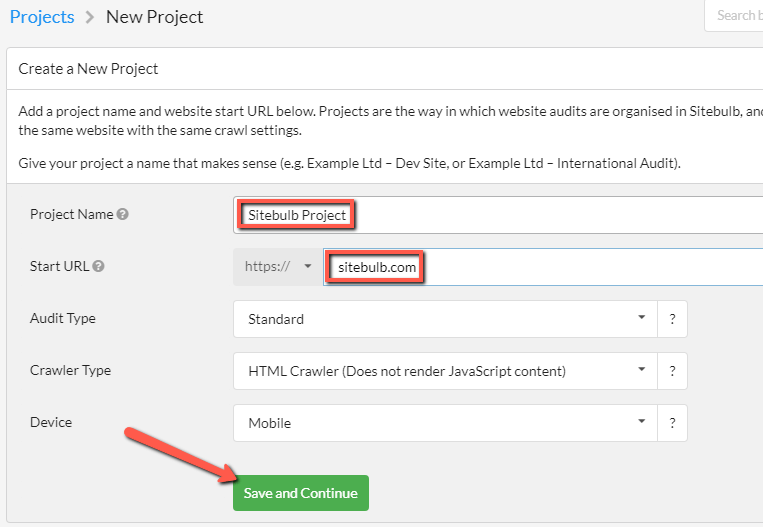Open the Audit Type Standard dropdown
The width and height of the screenshot is (763, 527).
pos(445,319)
